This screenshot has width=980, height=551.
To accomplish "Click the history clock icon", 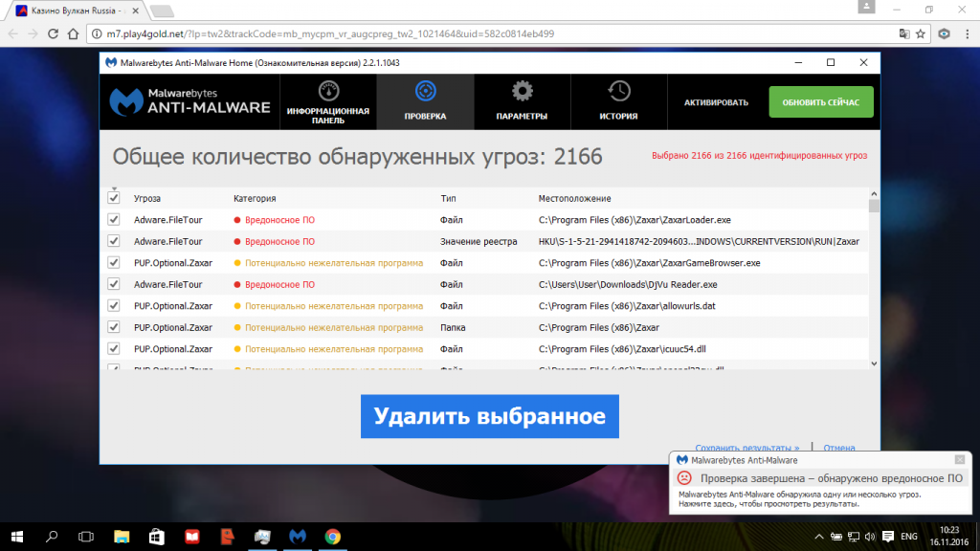I will [619, 91].
